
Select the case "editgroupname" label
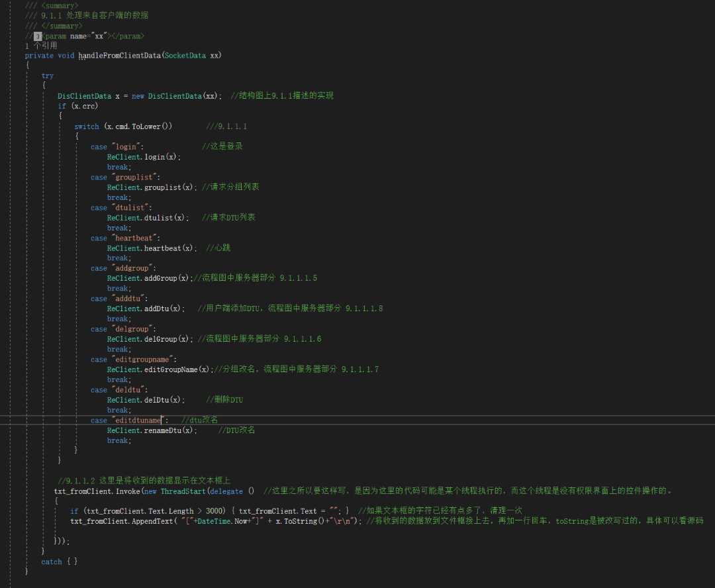134,360
